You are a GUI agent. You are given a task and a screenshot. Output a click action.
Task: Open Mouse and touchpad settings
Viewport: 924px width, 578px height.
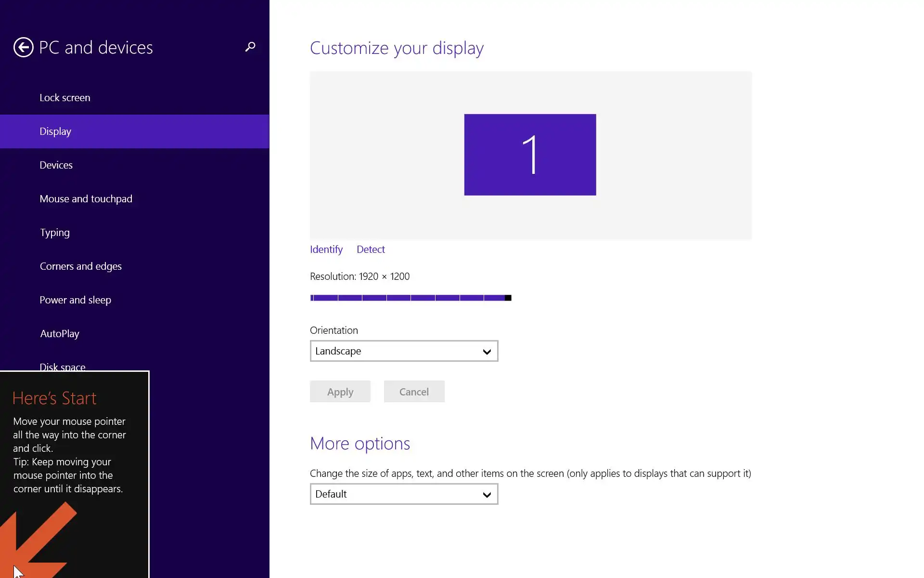(x=86, y=199)
